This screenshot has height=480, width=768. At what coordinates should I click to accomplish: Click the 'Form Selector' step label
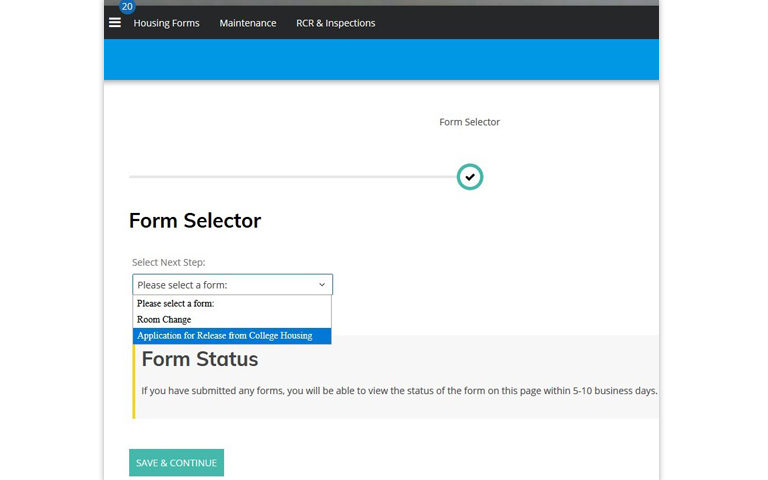[469, 122]
